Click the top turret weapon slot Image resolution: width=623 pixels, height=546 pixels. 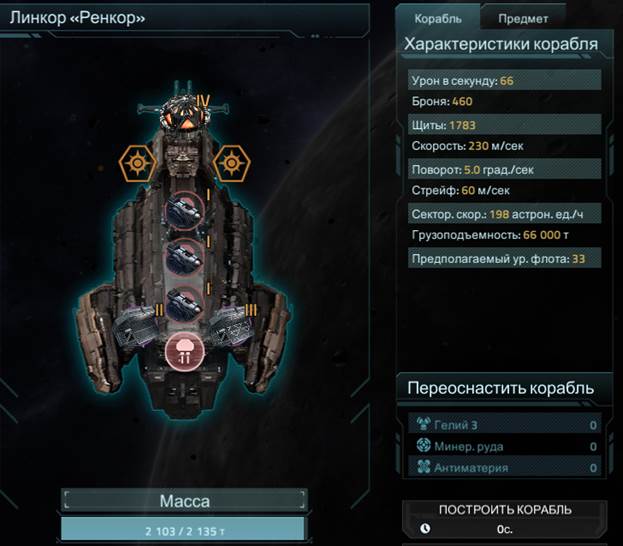(184, 211)
